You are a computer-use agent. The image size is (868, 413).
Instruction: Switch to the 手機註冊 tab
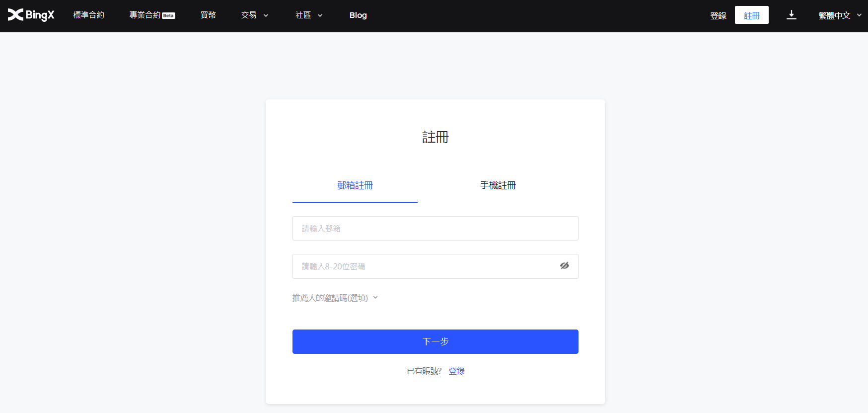(x=498, y=185)
